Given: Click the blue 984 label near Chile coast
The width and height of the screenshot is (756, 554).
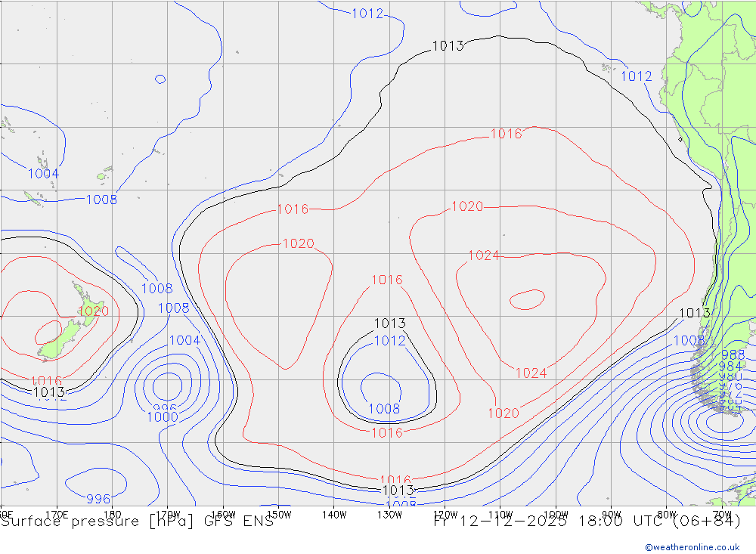Looking at the screenshot, I should 730,367.
